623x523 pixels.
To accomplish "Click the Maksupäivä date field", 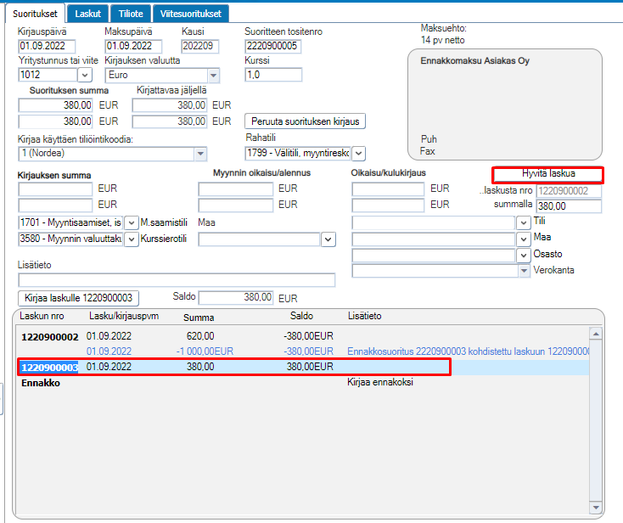I will [x=133, y=46].
